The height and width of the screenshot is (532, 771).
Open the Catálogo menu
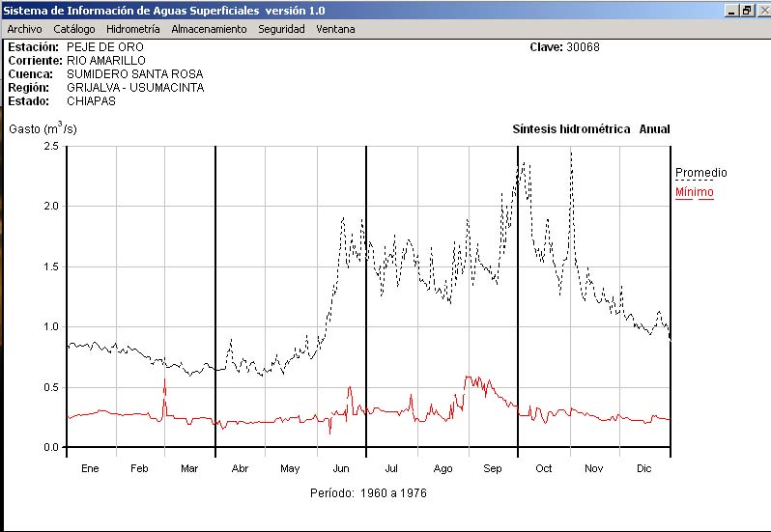point(73,29)
